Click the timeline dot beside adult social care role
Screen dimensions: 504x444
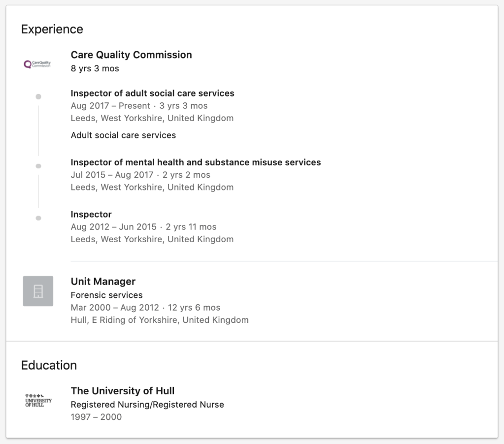pyautogui.click(x=38, y=96)
